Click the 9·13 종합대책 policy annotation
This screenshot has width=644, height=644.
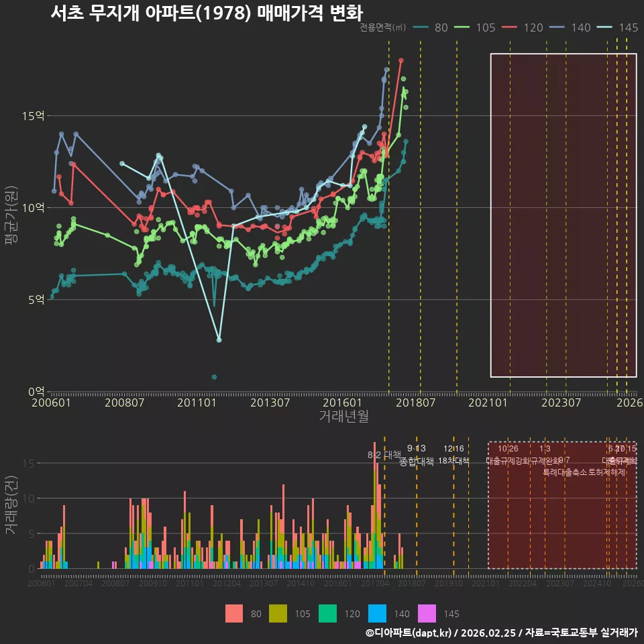point(417,455)
